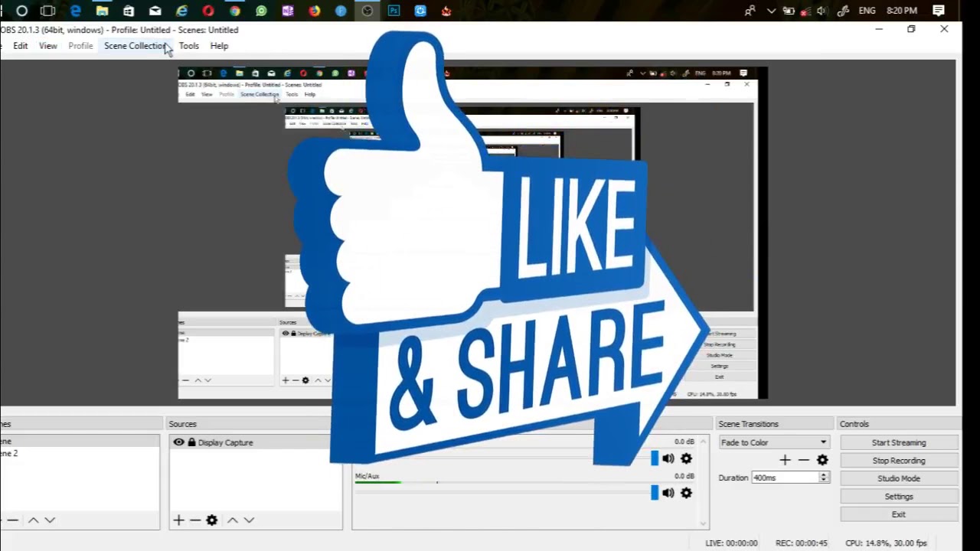Click the system tray volume icon
The width and height of the screenshot is (980, 551).
(x=822, y=11)
